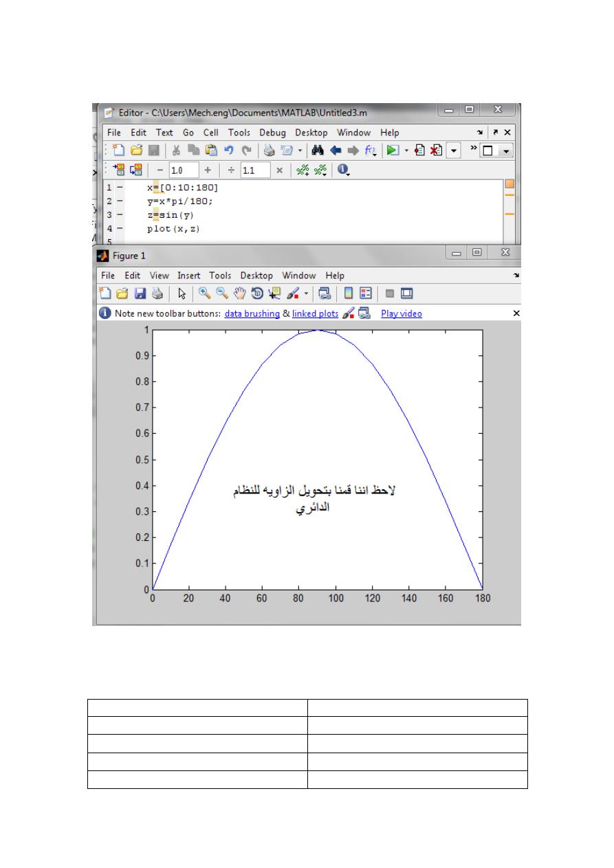Select the Rotate 3D tool
Viewport: 614px width, 868px height.
[256, 293]
